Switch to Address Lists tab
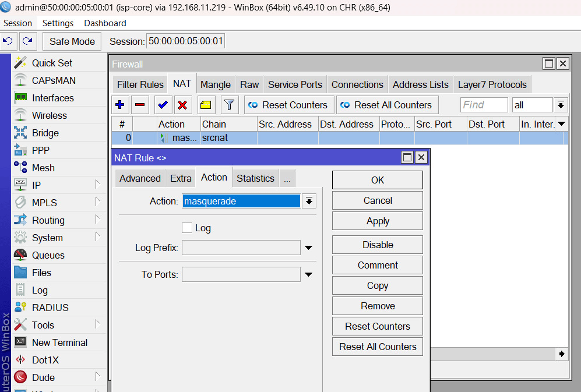Screen dimensions: 581x392 click(421, 84)
